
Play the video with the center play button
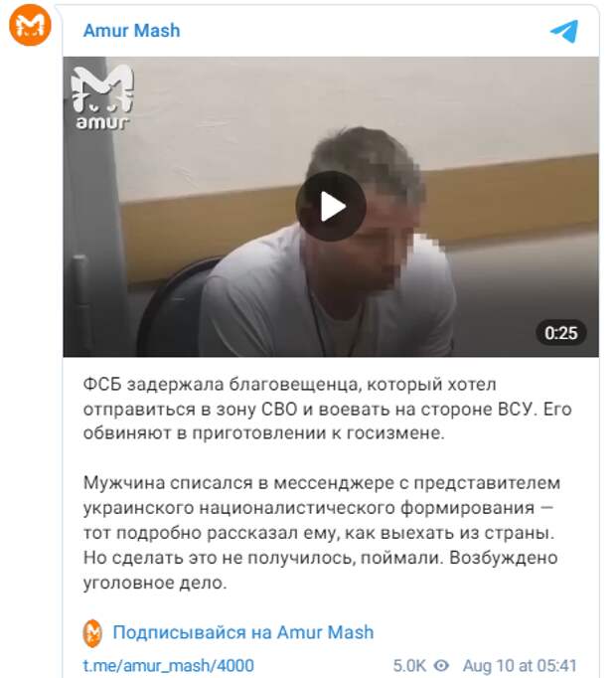(331, 206)
